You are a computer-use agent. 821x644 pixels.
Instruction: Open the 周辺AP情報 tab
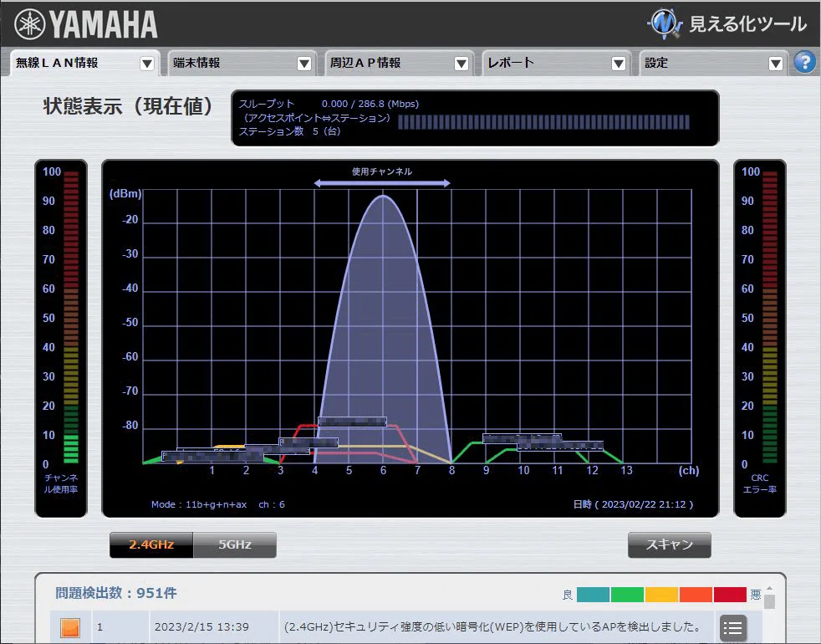click(399, 63)
